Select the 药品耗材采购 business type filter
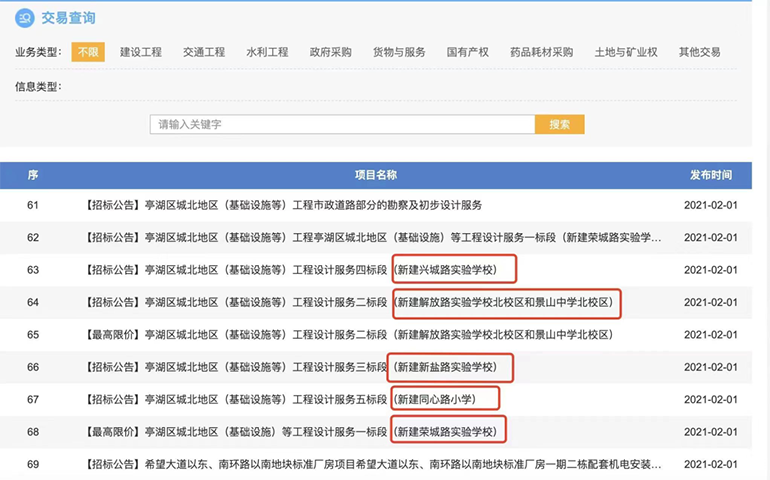 point(541,52)
